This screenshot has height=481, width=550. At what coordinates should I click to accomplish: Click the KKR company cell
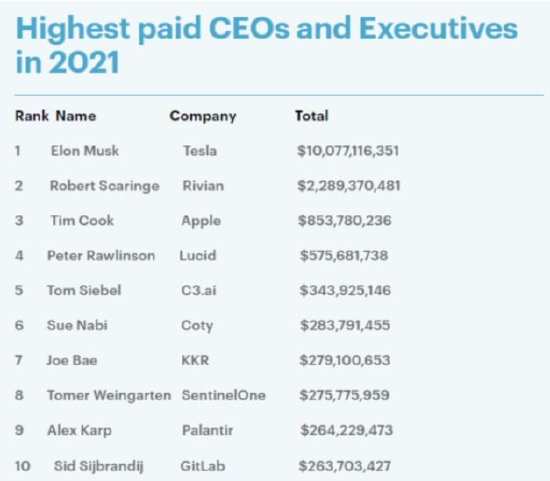coord(195,360)
